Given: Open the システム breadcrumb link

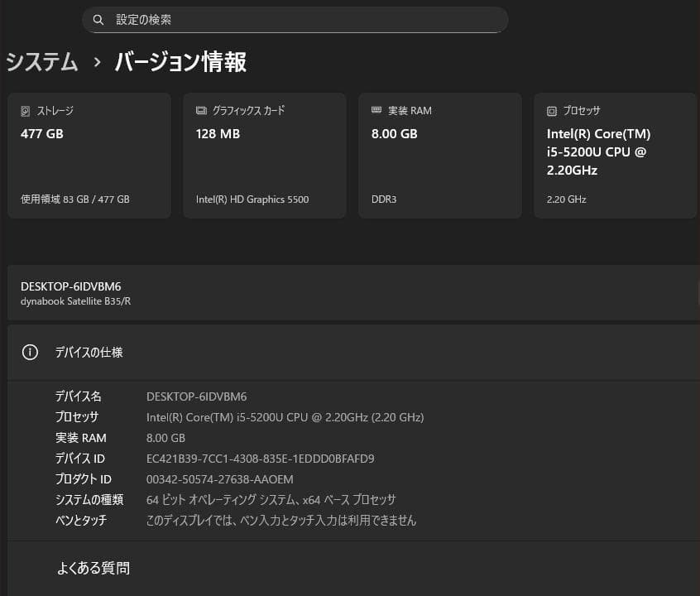Looking at the screenshot, I should coord(41,62).
